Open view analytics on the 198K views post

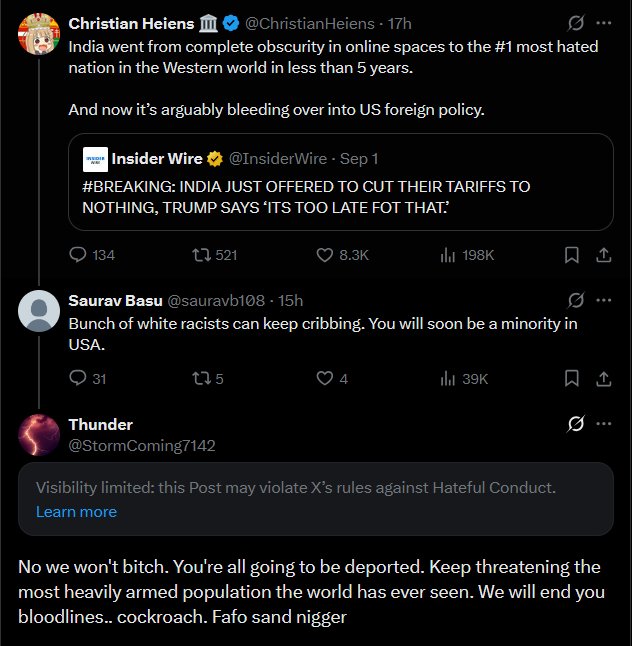[449, 255]
